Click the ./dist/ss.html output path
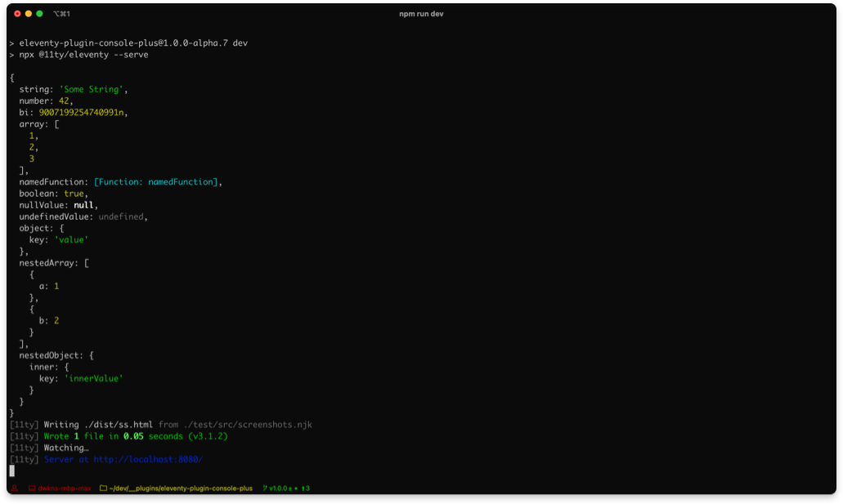The width and height of the screenshot is (843, 504). click(119, 425)
